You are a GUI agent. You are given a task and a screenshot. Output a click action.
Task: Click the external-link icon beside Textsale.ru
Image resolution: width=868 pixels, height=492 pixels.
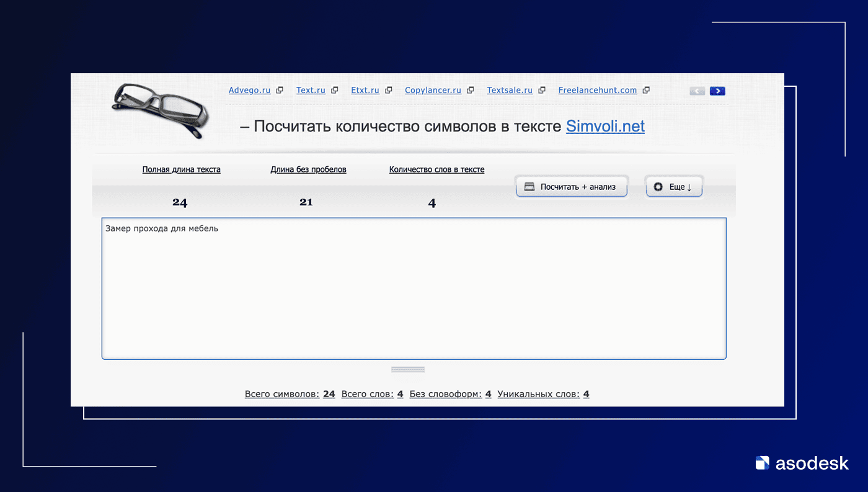[x=542, y=90]
